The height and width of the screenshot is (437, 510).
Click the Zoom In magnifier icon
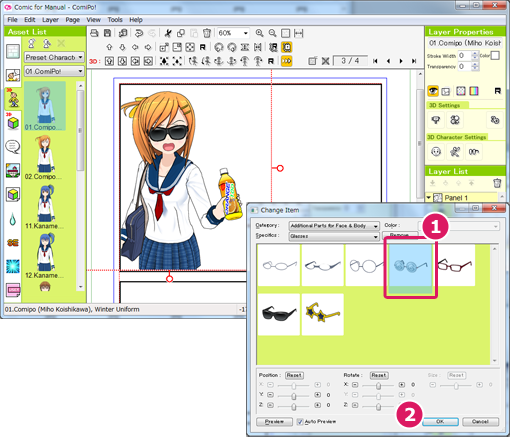[x=259, y=33]
